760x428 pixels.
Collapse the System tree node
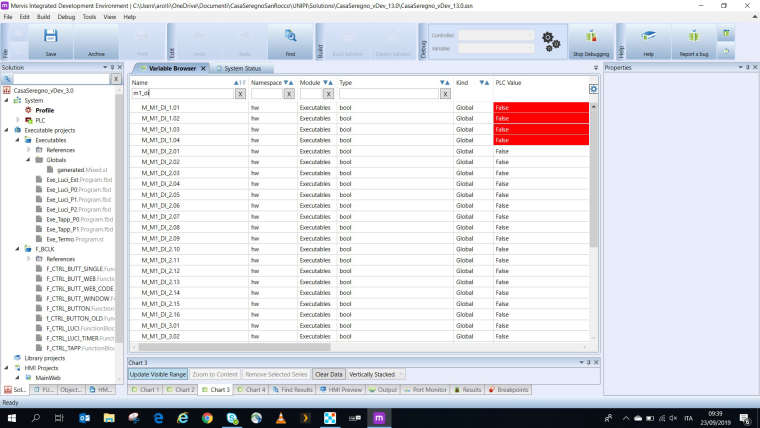click(7, 100)
